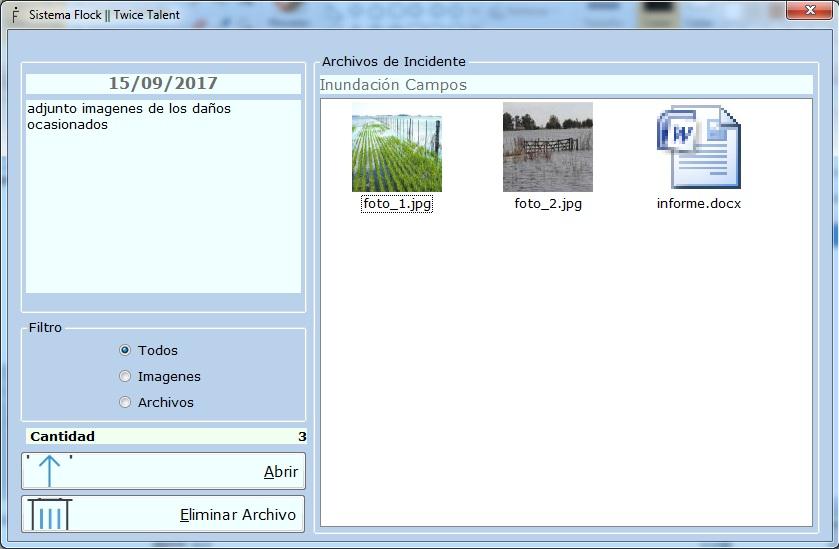
Task: Click the date field showing 15/09/2017
Action: [x=163, y=83]
